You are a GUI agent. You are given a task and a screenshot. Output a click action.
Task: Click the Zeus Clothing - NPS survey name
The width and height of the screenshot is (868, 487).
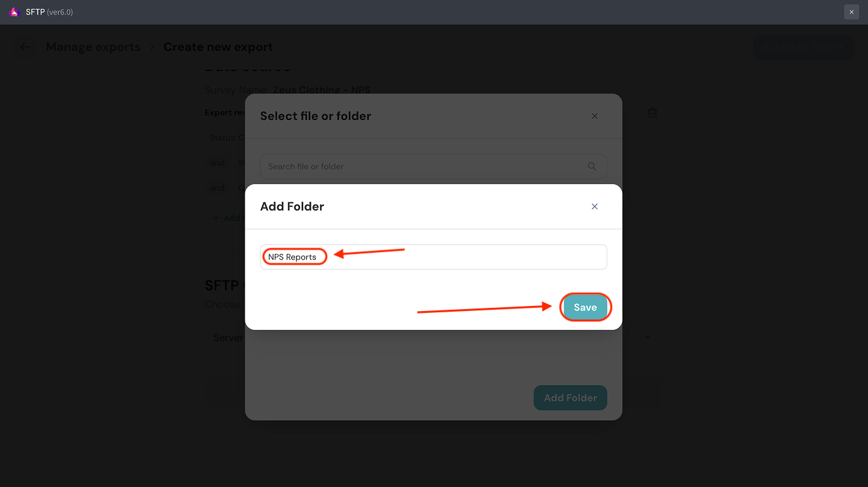(x=321, y=90)
